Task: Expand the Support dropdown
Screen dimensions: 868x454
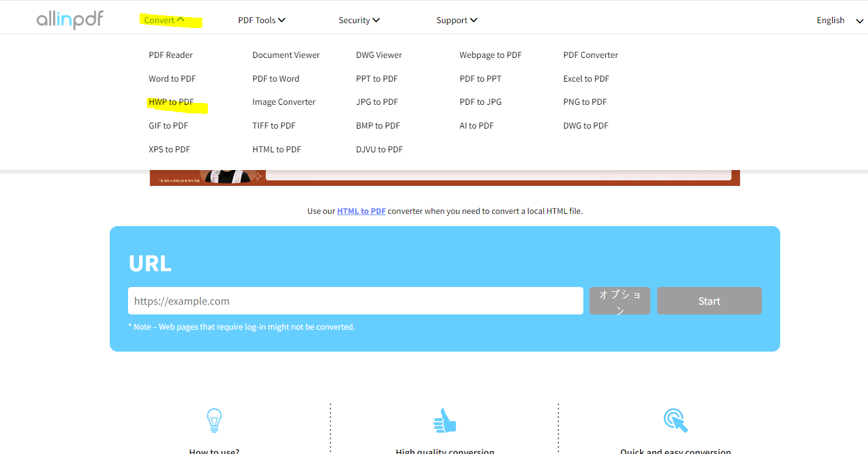Action: tap(456, 20)
